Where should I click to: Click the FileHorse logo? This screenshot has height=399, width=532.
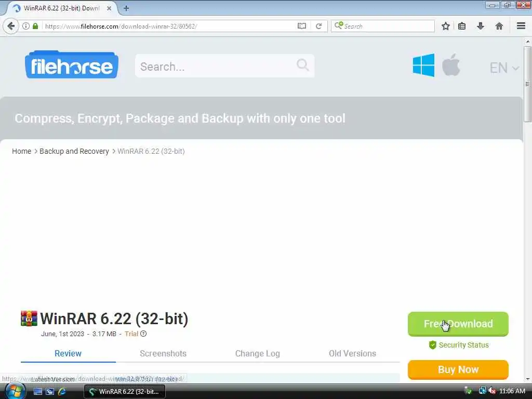(x=72, y=64)
